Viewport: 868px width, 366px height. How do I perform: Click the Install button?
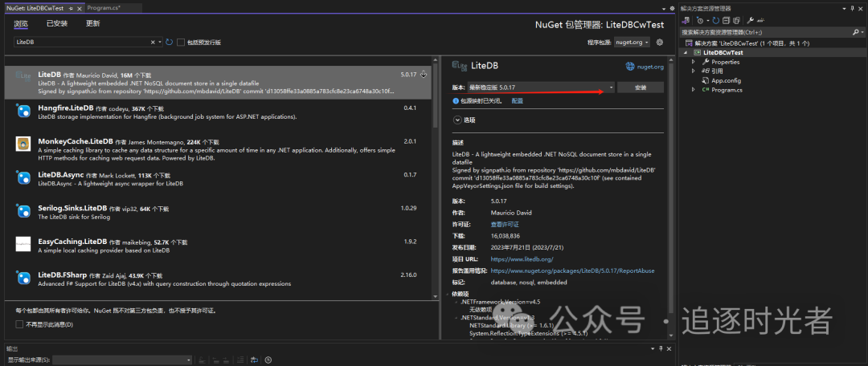pos(641,87)
